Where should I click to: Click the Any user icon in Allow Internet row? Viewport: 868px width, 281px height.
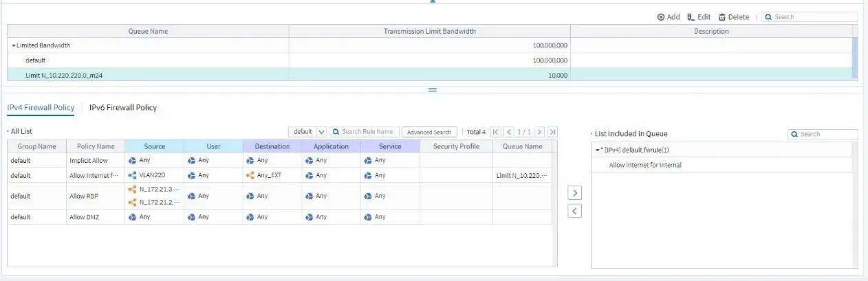[x=191, y=175]
